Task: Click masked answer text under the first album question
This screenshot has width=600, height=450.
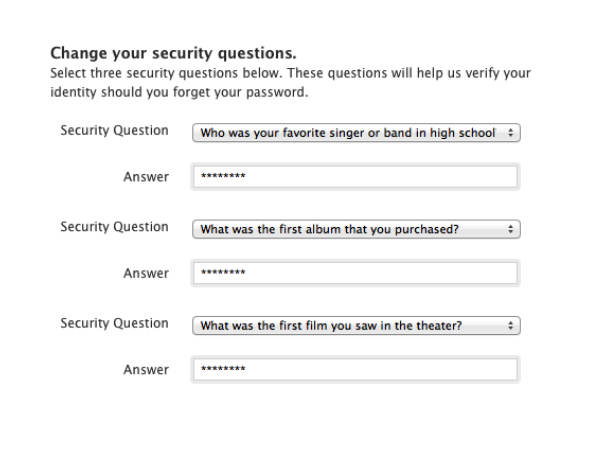Action: point(223,274)
